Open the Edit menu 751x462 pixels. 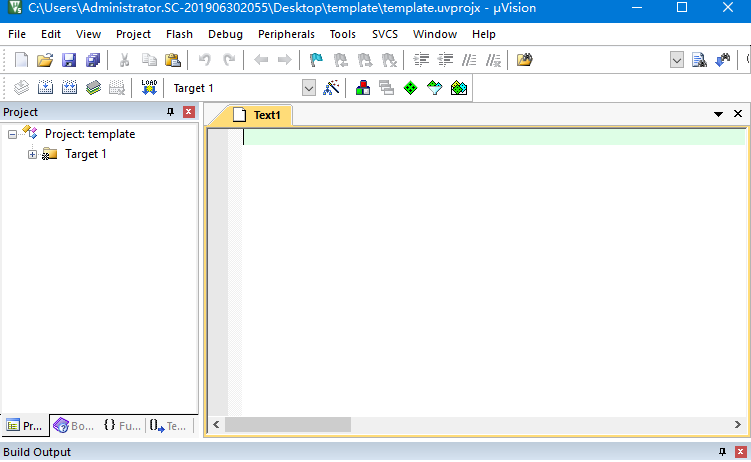click(51, 34)
